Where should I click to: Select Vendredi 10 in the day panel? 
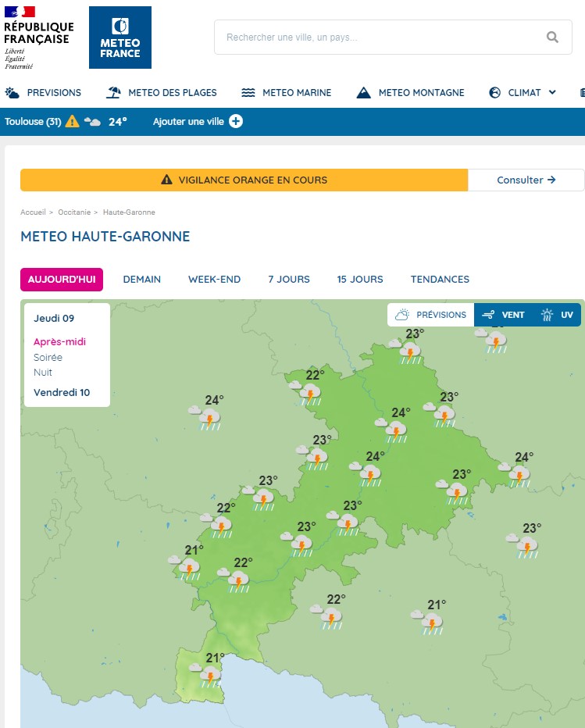tap(62, 392)
